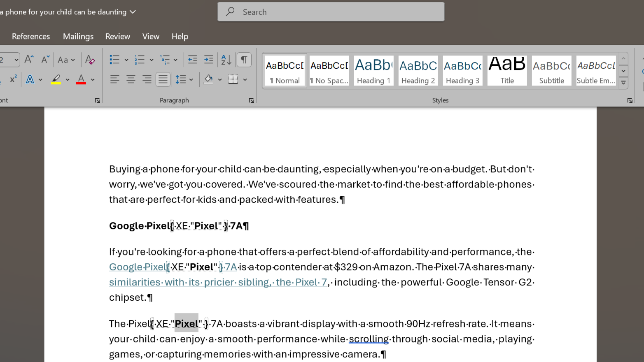Decrease paragraph indent

[193, 60]
